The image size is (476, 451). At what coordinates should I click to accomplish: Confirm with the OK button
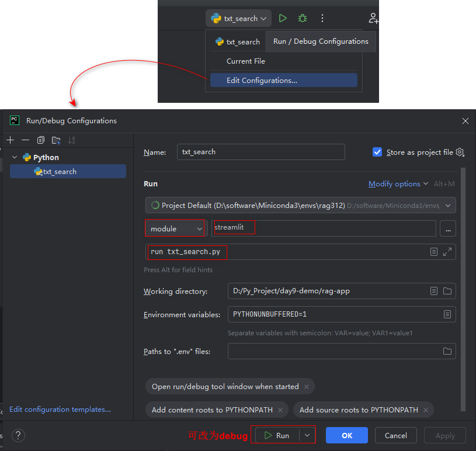click(347, 435)
